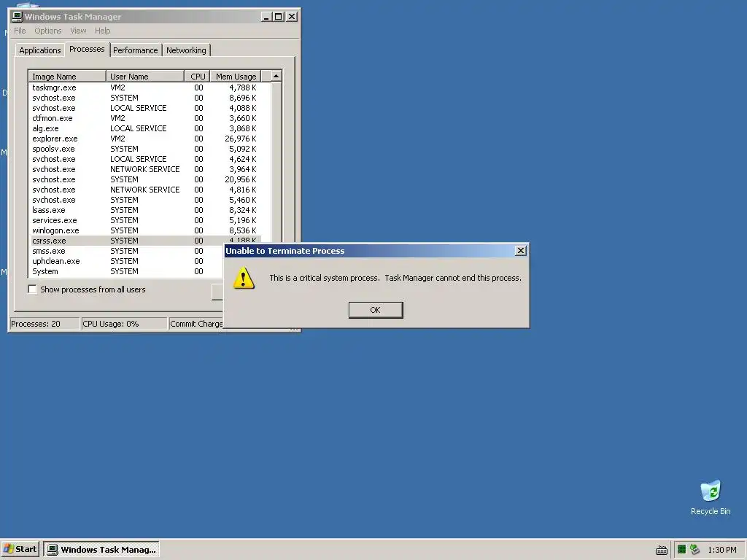Click OK in the Unable to Terminate dialog

[376, 310]
